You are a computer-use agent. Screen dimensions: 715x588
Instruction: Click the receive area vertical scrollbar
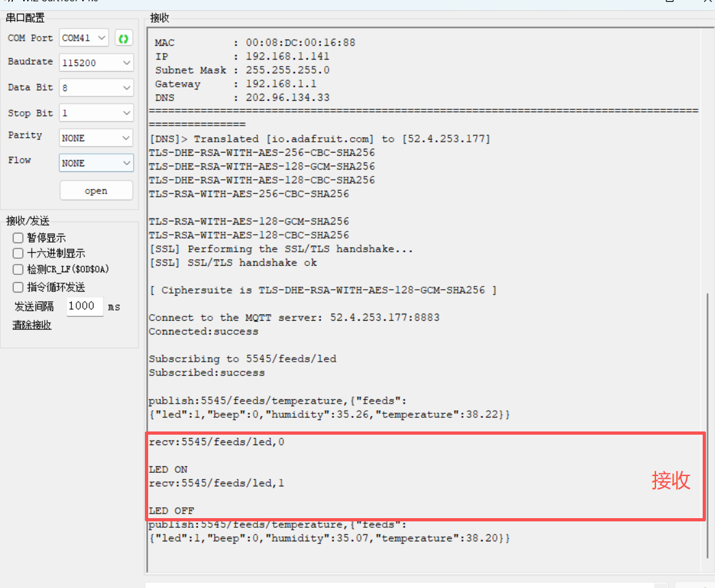[707, 426]
